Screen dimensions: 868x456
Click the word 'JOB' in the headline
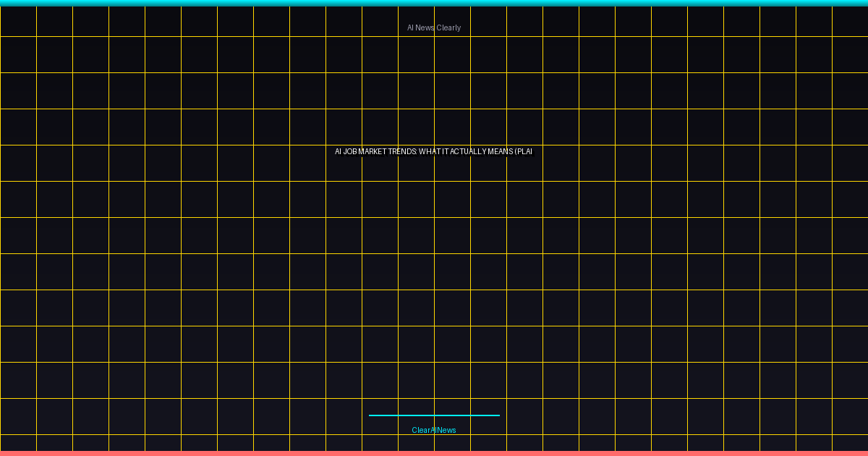click(x=351, y=152)
